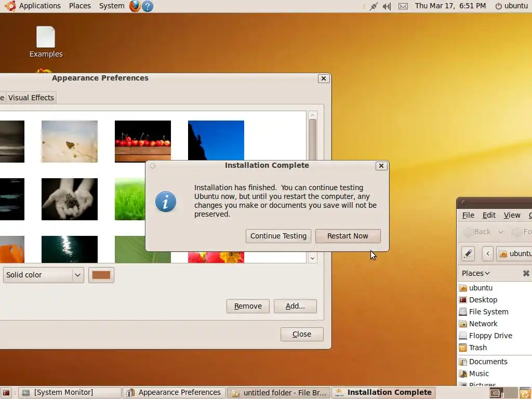Viewport: 532px width, 399px height.
Task: Open the Edit menu in the file browser
Action: [489, 215]
